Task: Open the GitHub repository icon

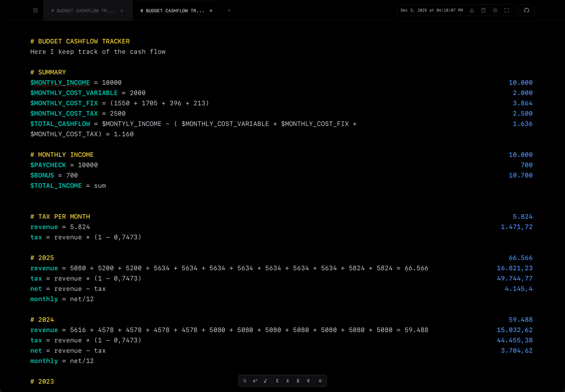Action: [527, 10]
